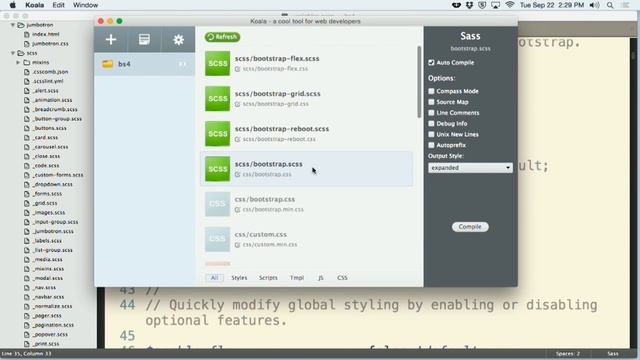Select the JS filter tab
Viewport: 640px width, 360px height.
pos(320,278)
